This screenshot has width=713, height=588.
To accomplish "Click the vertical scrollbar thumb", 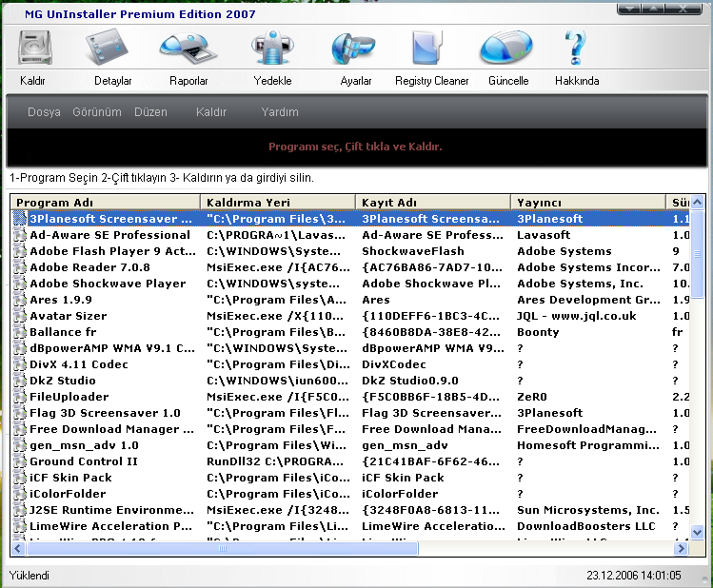I will point(697,253).
